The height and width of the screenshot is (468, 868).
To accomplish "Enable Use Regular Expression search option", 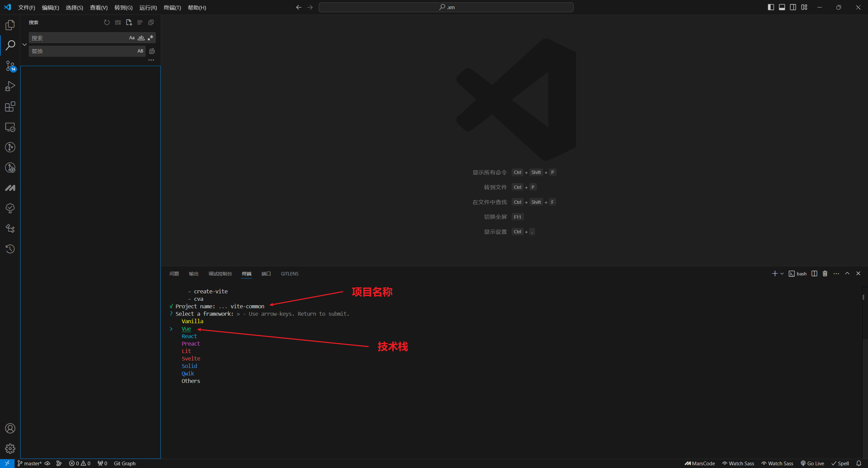I will coord(151,38).
